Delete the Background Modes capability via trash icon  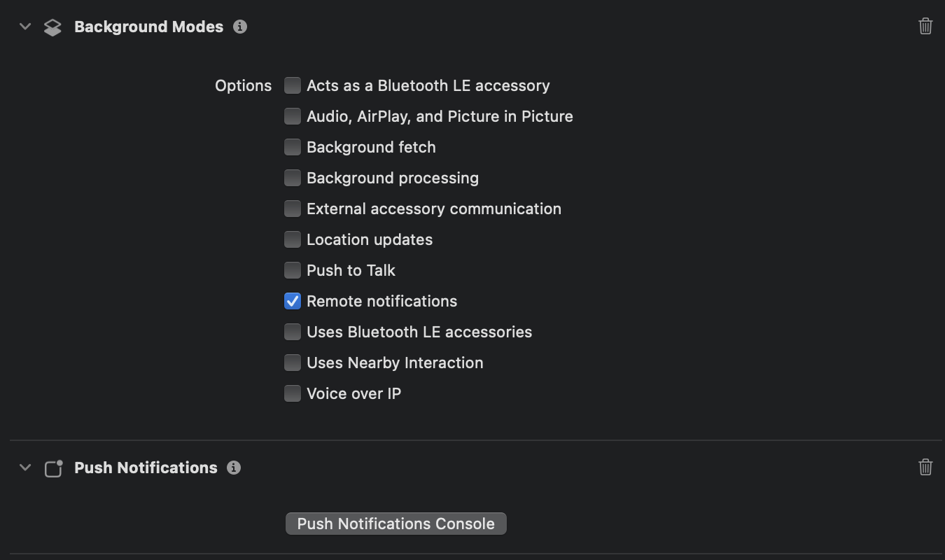pos(925,27)
